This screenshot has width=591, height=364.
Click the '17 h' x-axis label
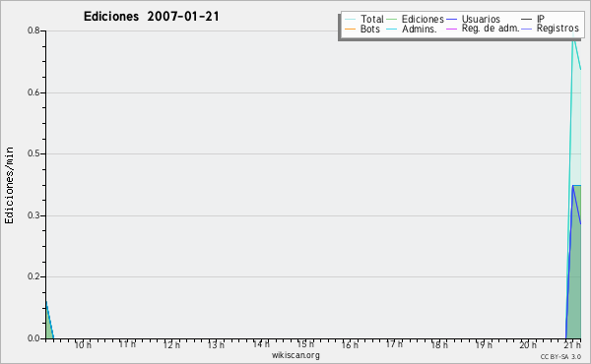point(394,344)
